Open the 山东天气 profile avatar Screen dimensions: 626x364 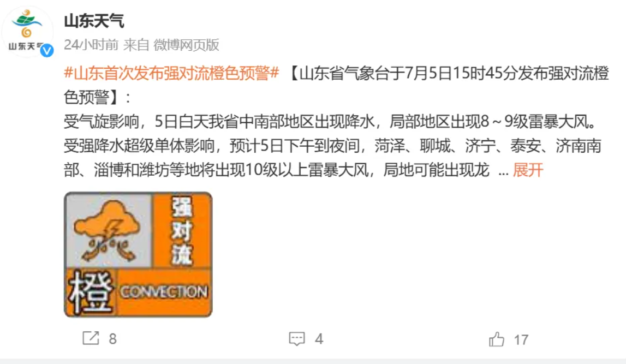click(x=27, y=32)
